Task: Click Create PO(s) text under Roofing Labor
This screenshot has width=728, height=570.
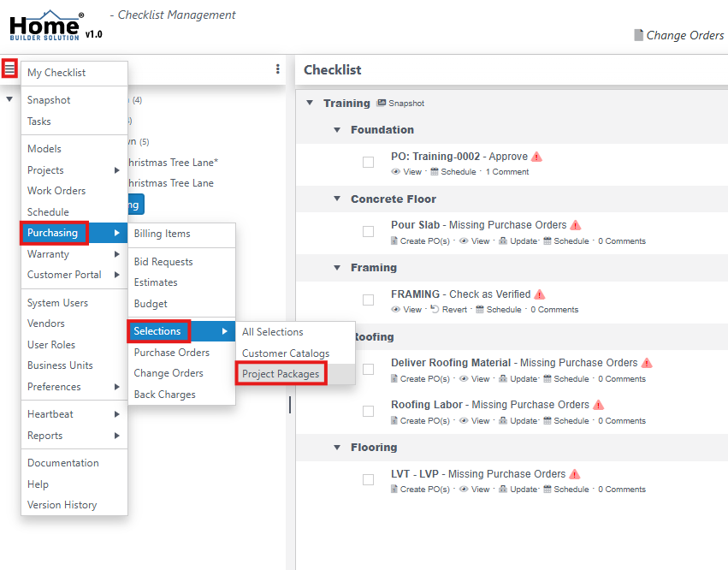Action: tap(425, 421)
